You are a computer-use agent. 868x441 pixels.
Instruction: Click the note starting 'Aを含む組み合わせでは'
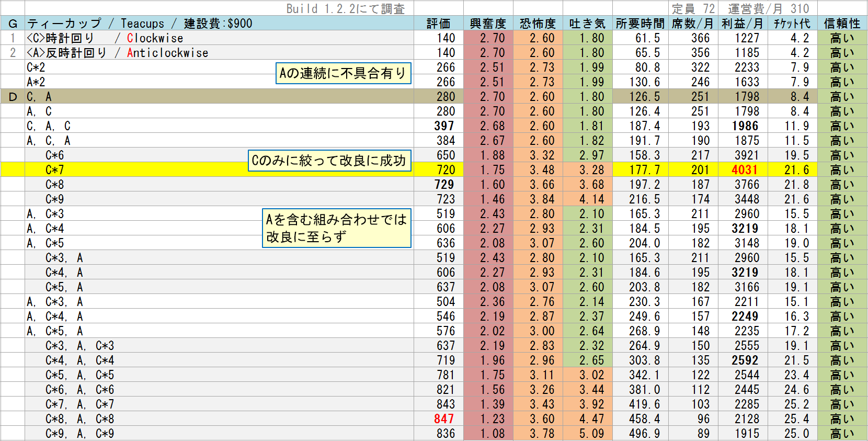[337, 228]
